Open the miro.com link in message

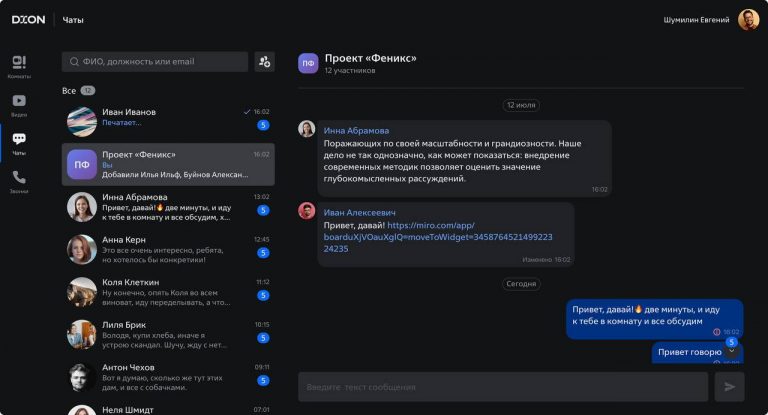(x=438, y=237)
